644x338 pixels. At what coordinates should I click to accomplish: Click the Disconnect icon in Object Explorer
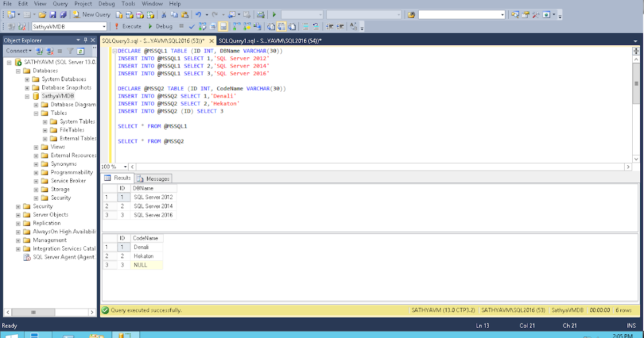[x=49, y=51]
